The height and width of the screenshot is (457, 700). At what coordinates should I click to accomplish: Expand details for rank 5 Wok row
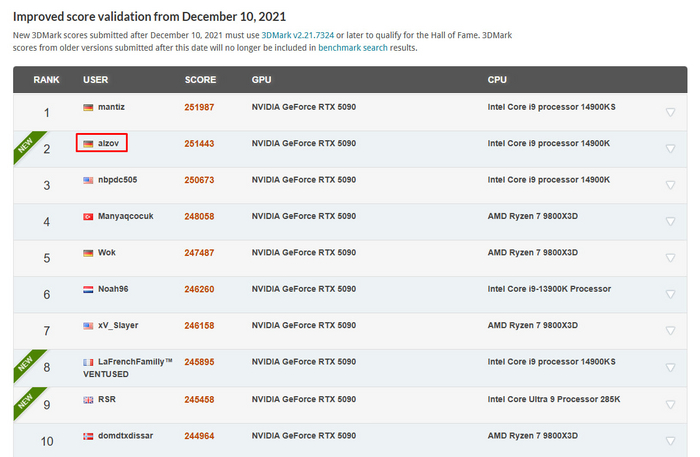click(670, 258)
